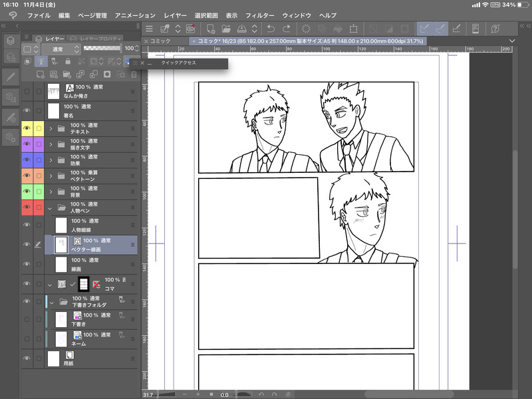This screenshot has width=532, height=399.
Task: Click the hamburger menu in command bar
Action: point(149,29)
